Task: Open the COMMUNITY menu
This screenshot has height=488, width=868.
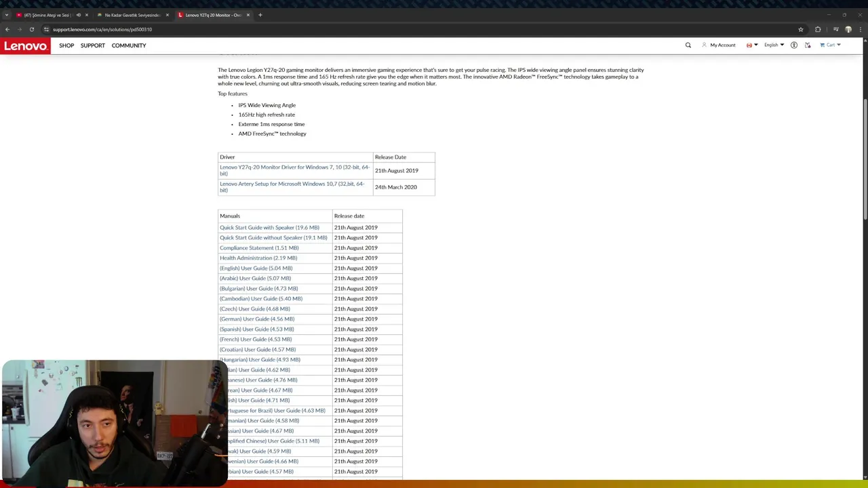Action: [x=129, y=45]
